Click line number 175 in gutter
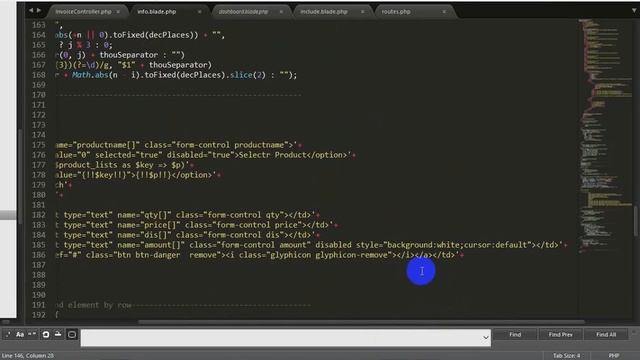Screen dimensions: 640x360 39,145
